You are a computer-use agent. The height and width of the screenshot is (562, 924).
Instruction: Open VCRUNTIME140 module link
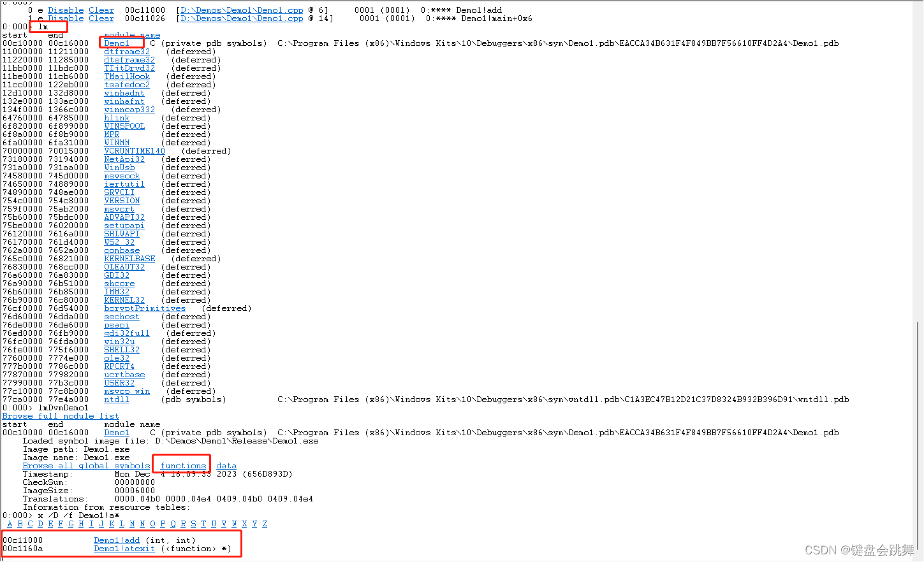[x=135, y=151]
